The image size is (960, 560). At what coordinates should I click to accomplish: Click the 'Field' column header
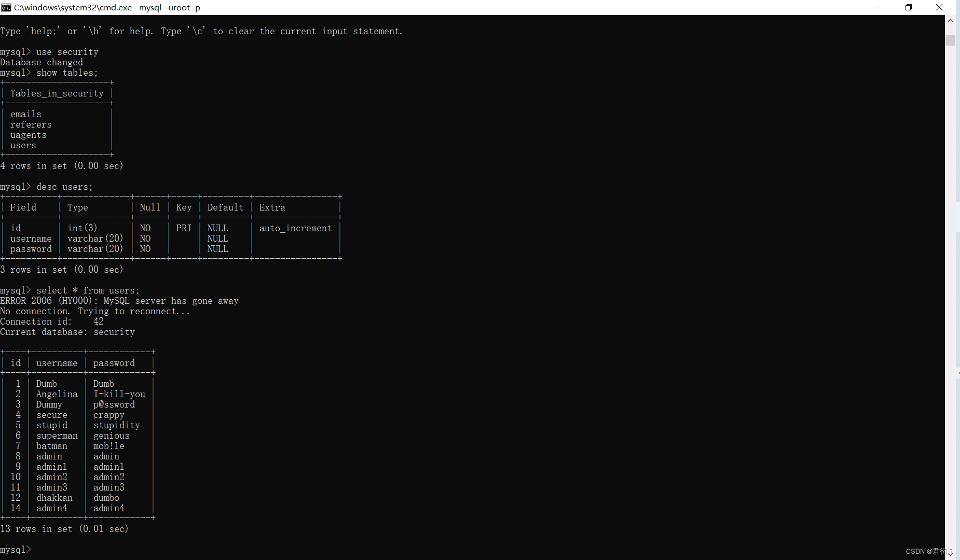point(23,207)
